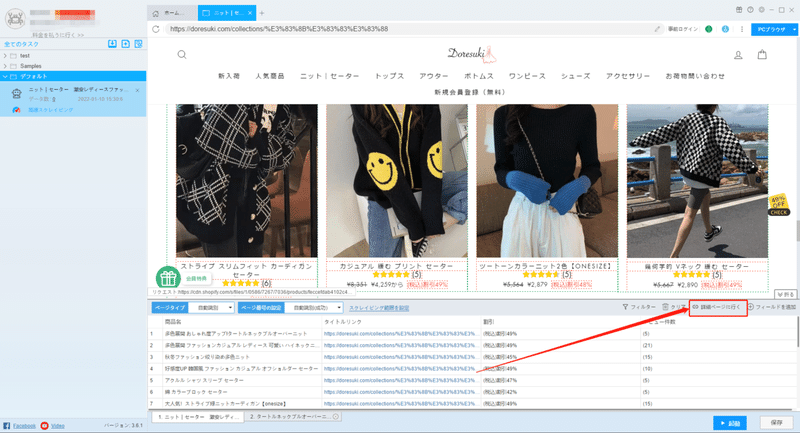Click the third task-list icon beside 全てのタスク
Image resolution: width=800 pixels, height=433 pixels.
click(138, 44)
